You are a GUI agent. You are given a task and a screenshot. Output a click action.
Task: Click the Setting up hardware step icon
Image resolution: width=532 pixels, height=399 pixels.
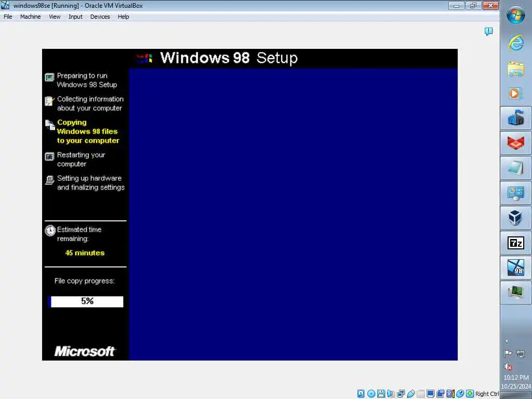tap(49, 180)
